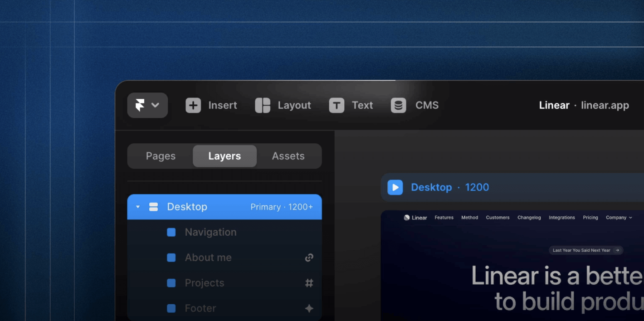This screenshot has width=644, height=321.
Task: Click the Projects layer square icon
Action: coord(171,283)
